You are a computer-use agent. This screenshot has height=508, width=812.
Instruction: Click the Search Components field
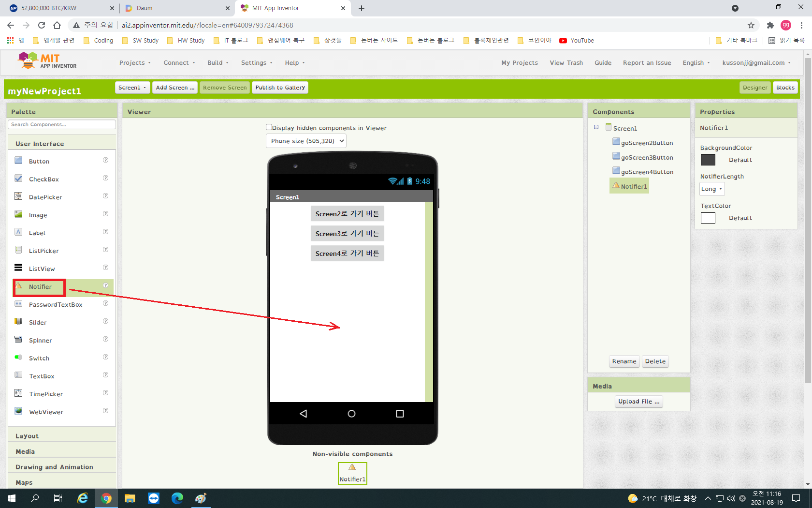[x=62, y=124]
